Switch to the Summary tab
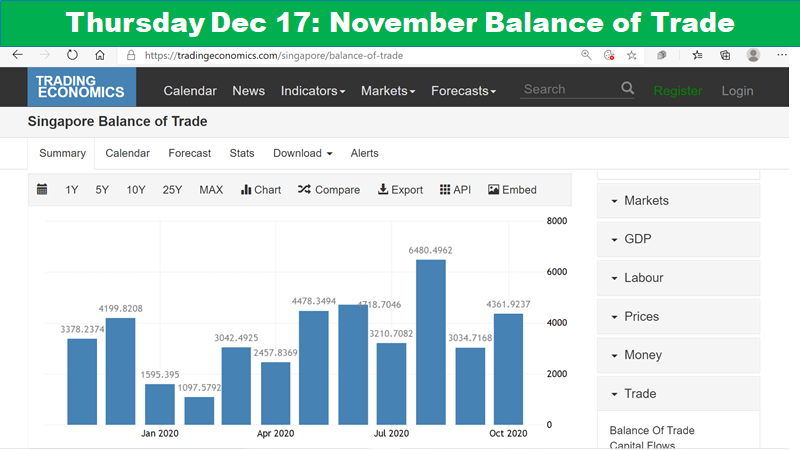800x450 pixels. tap(62, 153)
